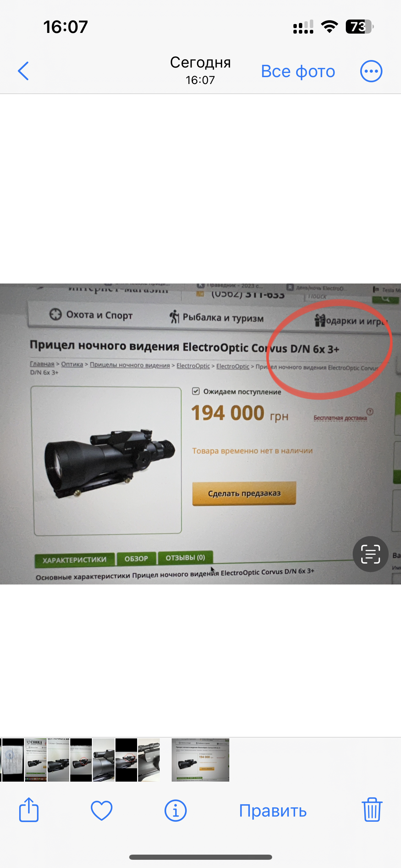The image size is (401, 868).
Task: Open the three-dot more options menu
Action: [371, 71]
